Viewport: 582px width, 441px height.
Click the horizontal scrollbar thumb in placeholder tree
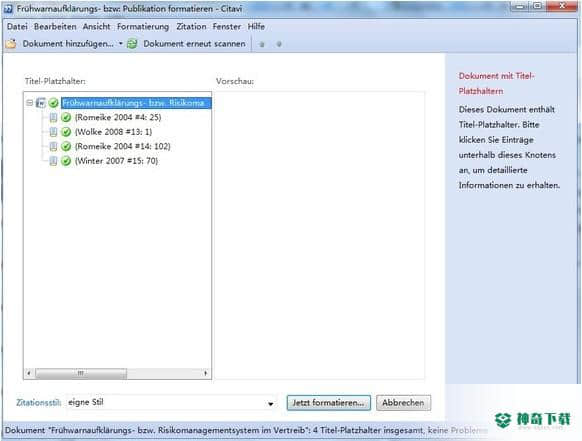tap(81, 373)
